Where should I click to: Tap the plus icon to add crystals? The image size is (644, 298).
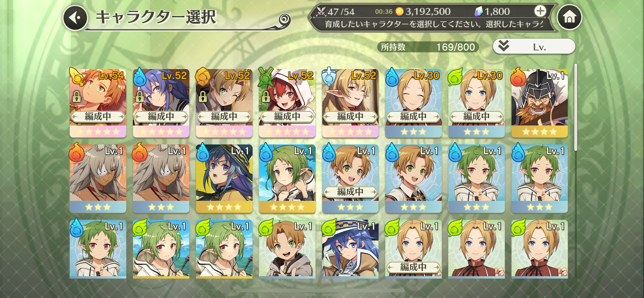pos(540,11)
